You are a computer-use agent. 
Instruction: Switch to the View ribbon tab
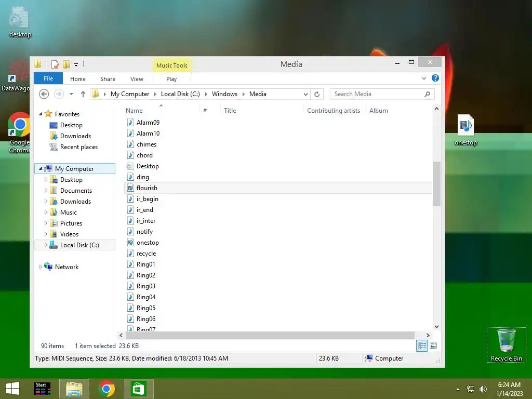point(137,79)
